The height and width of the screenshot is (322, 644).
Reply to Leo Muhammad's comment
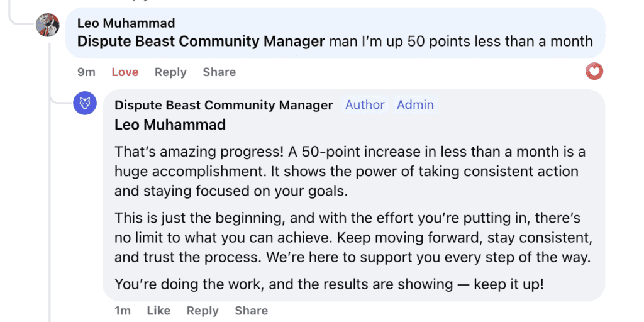coord(170,72)
